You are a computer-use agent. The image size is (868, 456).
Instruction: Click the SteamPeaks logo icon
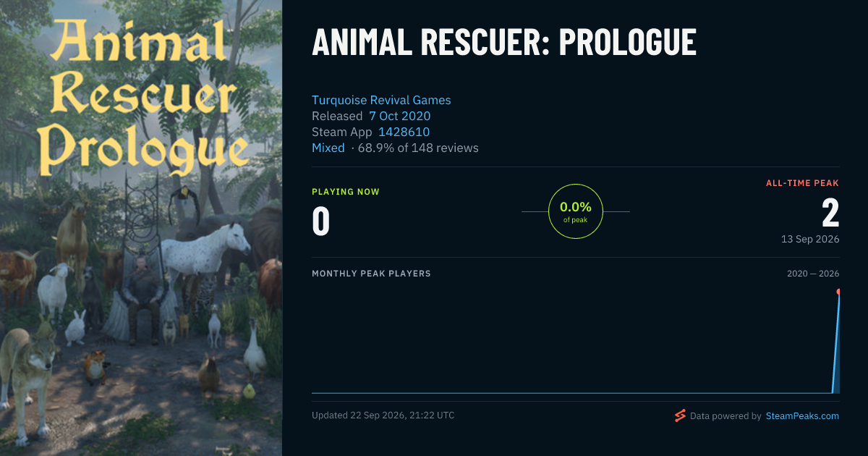coord(680,415)
